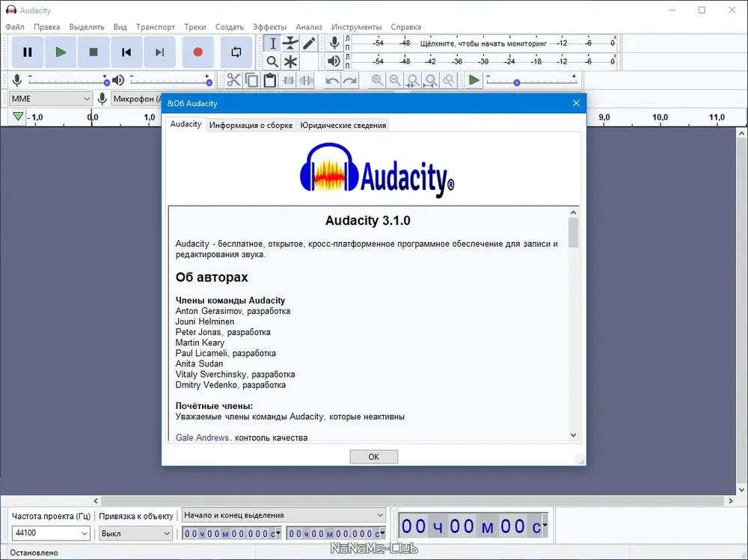
Task: Click the Redo arrow icon
Action: (x=350, y=80)
